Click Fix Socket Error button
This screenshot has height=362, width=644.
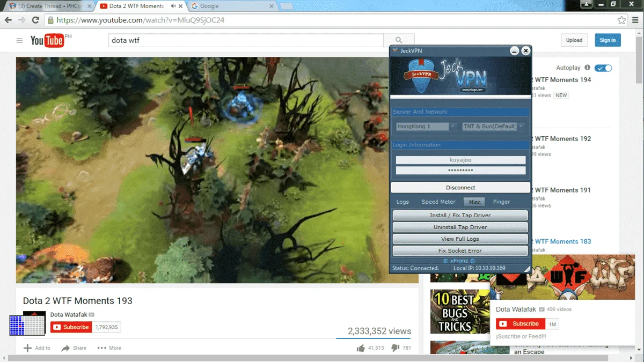click(460, 250)
